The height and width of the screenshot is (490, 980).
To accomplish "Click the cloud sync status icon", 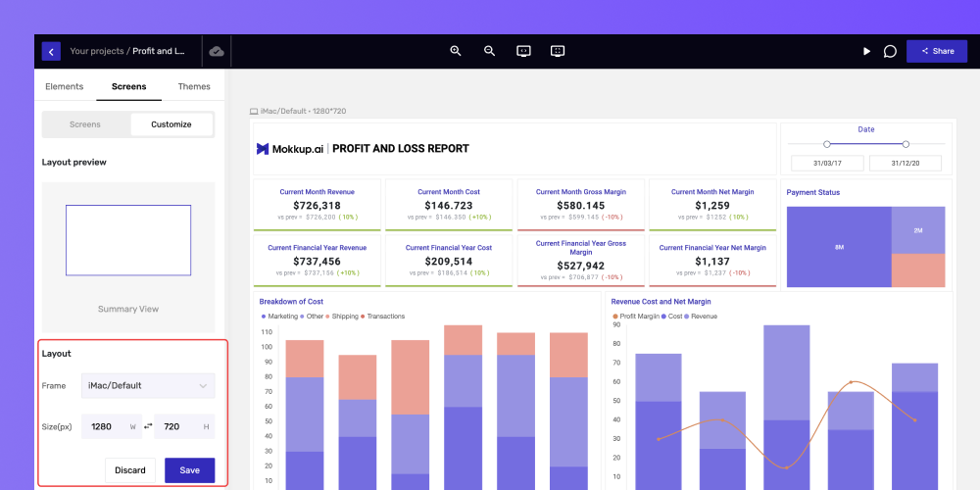I will [217, 51].
